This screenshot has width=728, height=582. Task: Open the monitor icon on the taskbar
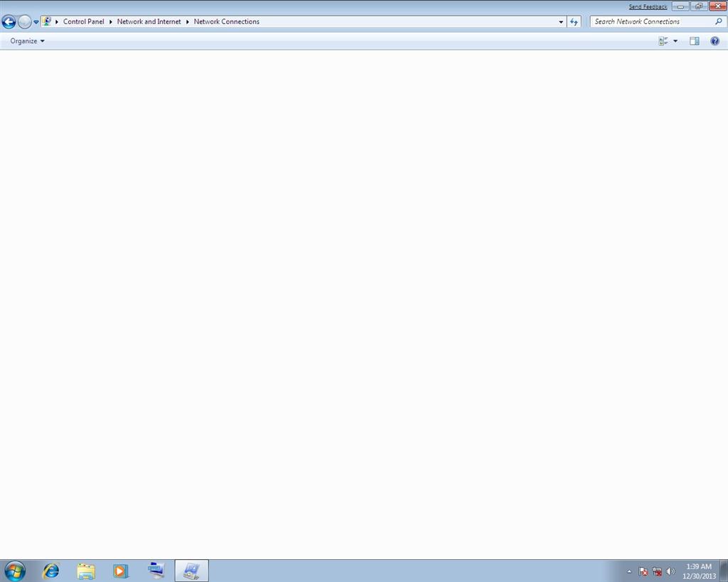[x=156, y=571]
